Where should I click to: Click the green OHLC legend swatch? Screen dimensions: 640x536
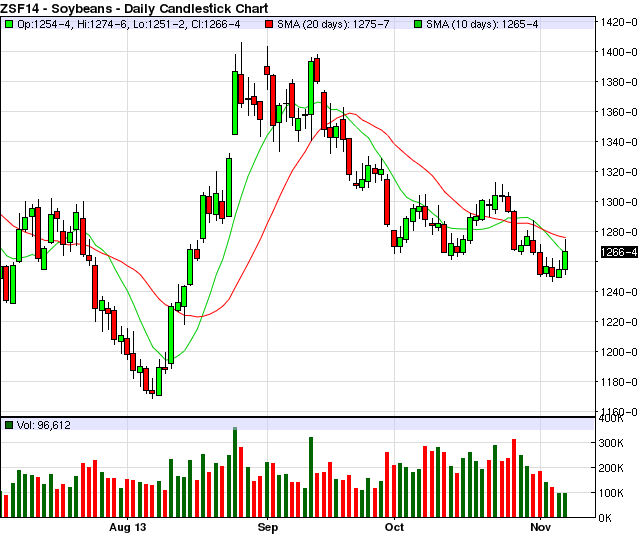pyautogui.click(x=9, y=24)
